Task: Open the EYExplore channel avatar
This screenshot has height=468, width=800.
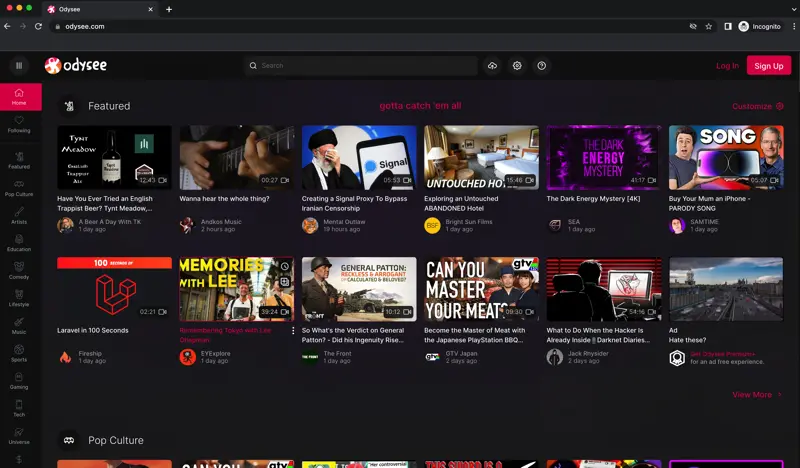Action: pyautogui.click(x=188, y=357)
